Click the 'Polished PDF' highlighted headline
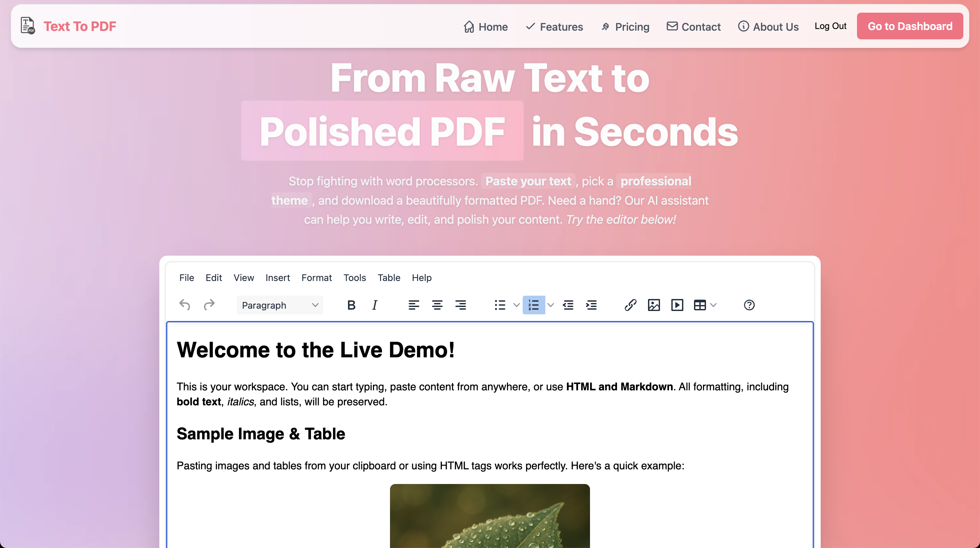980x548 pixels. [x=382, y=131]
